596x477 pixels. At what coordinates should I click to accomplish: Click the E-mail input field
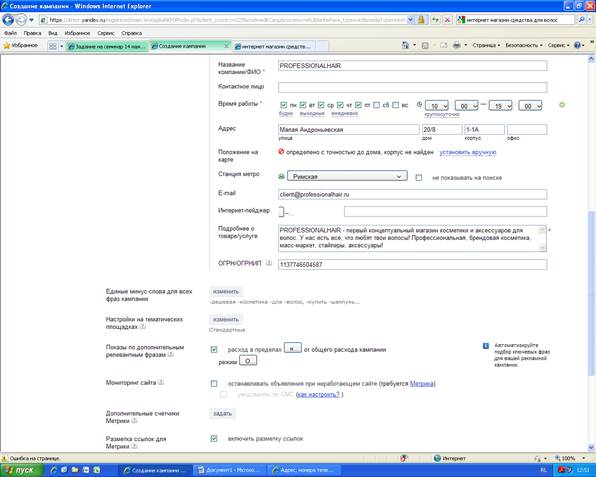click(x=412, y=194)
